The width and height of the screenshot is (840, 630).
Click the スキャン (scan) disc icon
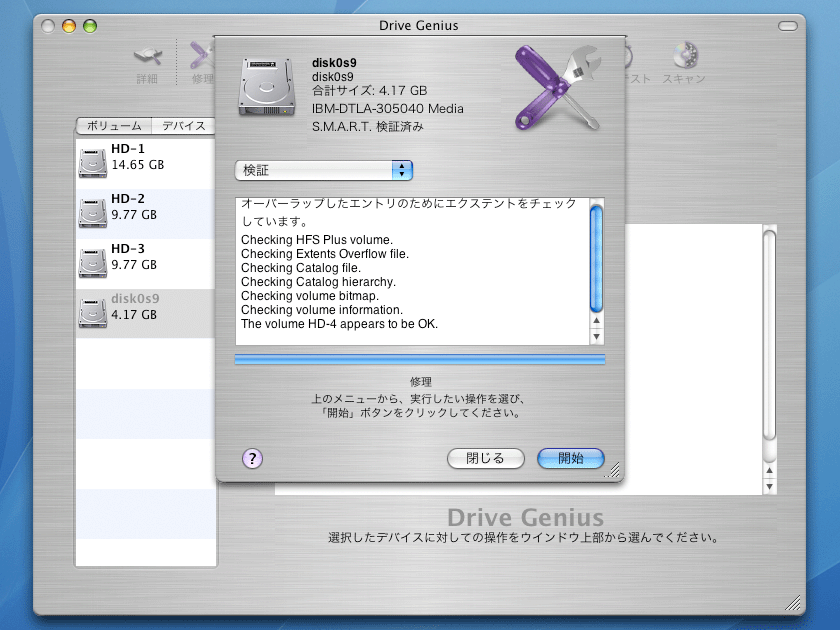point(685,55)
